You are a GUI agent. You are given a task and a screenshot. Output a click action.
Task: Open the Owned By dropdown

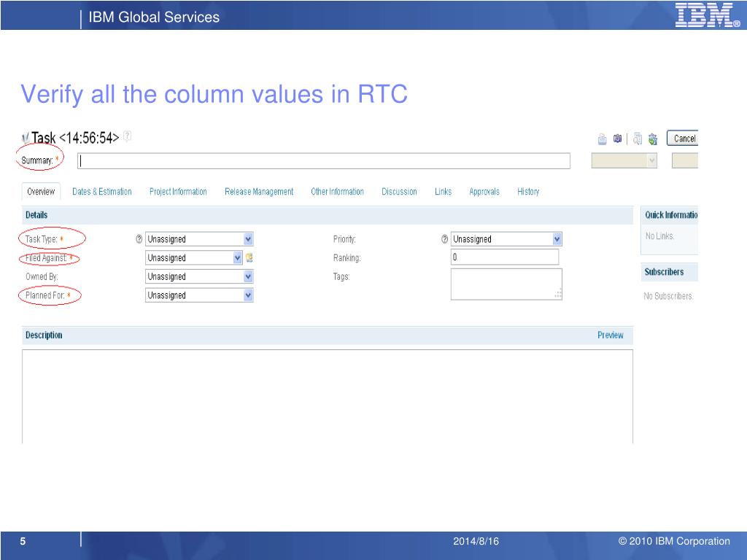tap(248, 276)
